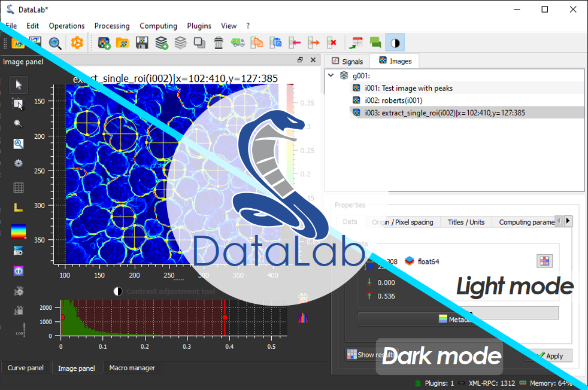Click the right red contrast range handle

[x=225, y=317]
